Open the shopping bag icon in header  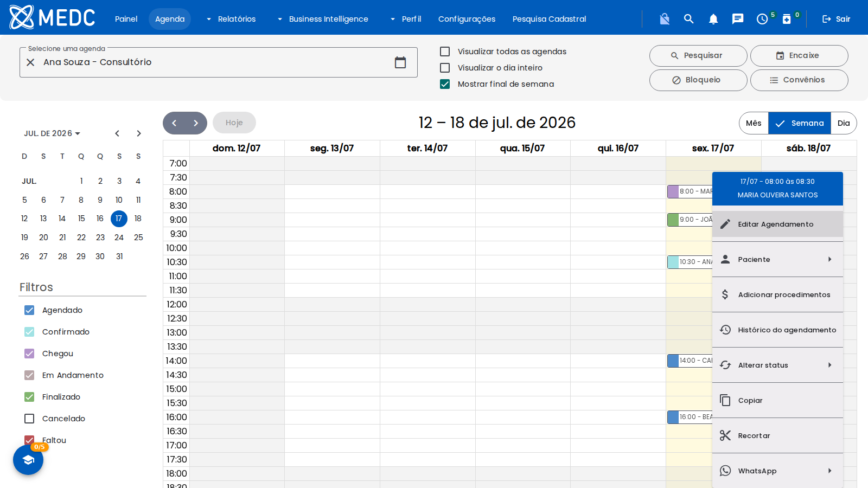pos(665,19)
